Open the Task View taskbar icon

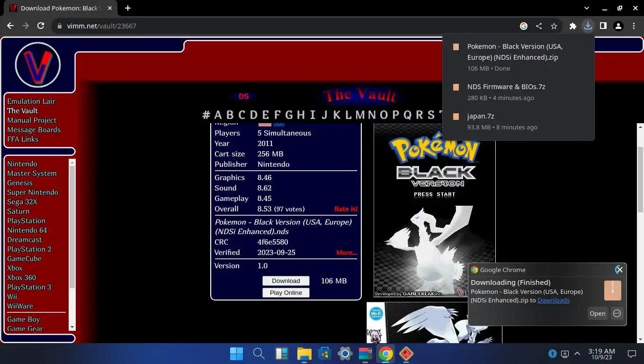(281, 354)
